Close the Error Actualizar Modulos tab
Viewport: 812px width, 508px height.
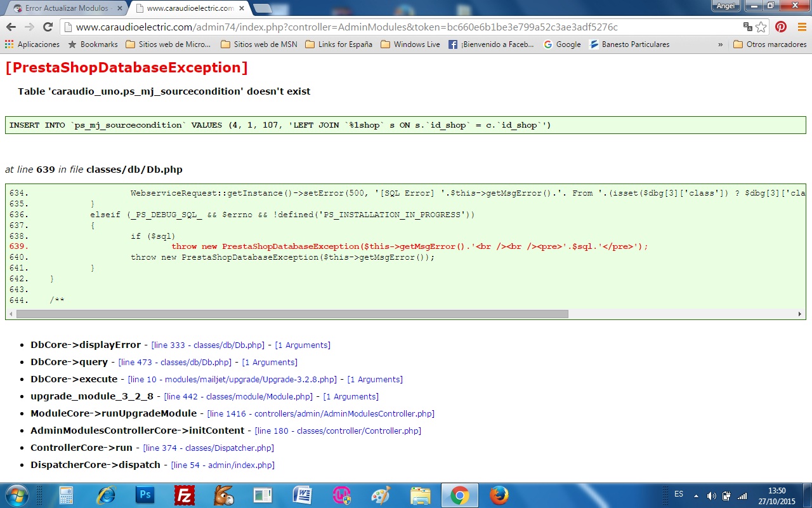pyautogui.click(x=120, y=8)
